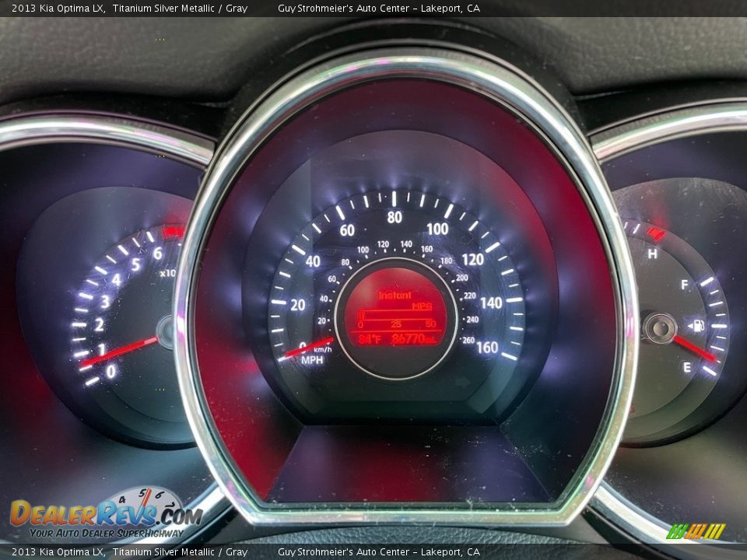Click the MPH unit label
The width and height of the screenshot is (747, 560).
tap(312, 360)
